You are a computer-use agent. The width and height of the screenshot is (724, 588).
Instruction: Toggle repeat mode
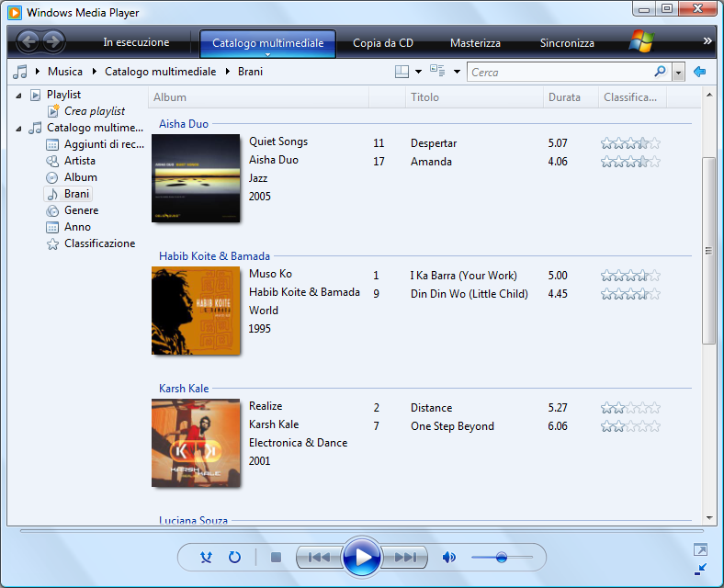tap(234, 558)
